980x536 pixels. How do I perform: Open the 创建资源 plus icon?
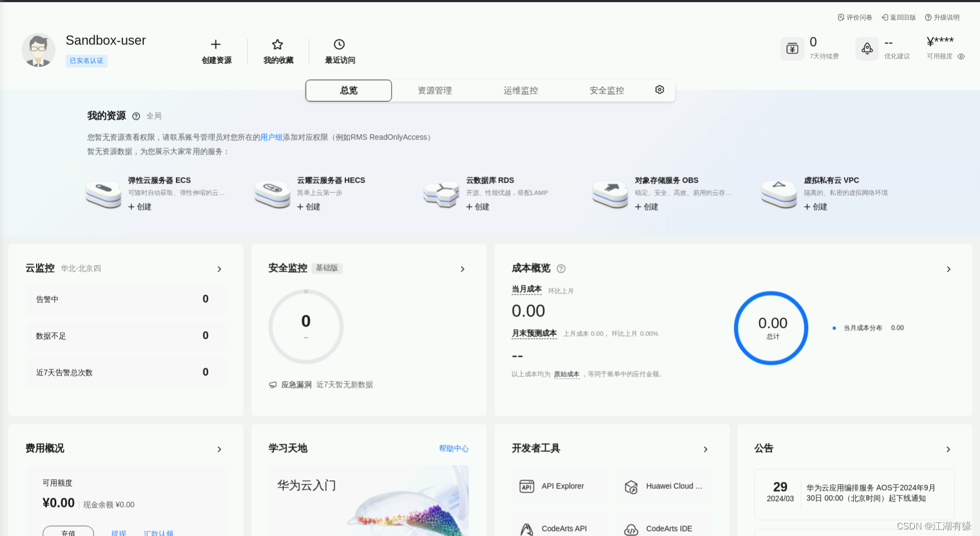216,44
